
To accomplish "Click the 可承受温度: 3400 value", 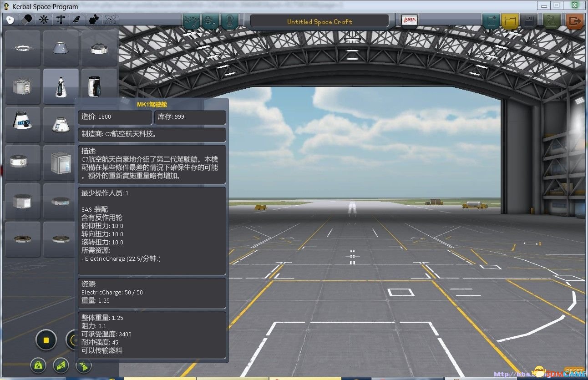I will click(106, 334).
